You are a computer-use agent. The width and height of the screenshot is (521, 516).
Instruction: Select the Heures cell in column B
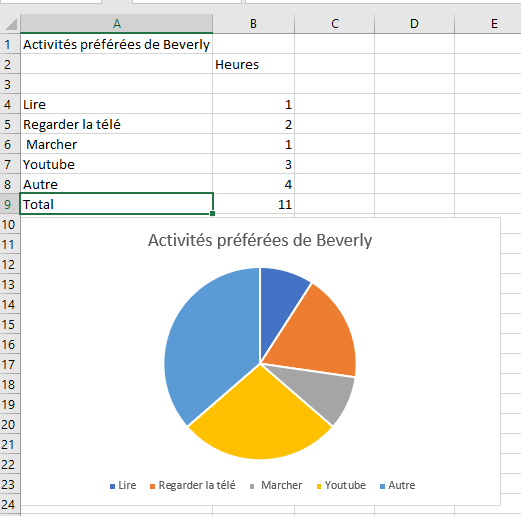click(x=253, y=64)
